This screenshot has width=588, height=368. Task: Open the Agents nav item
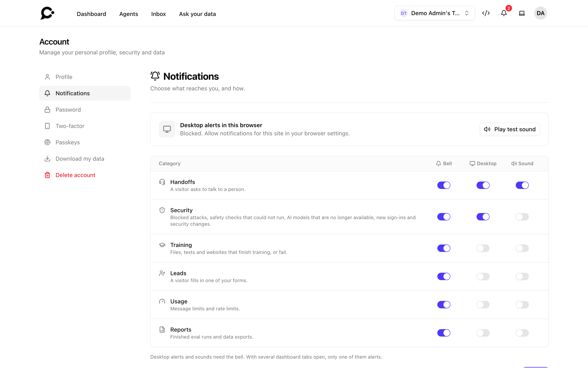point(129,14)
